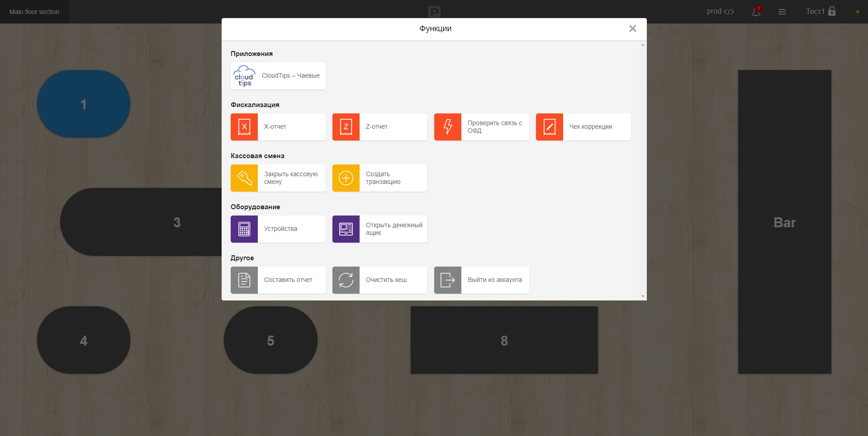Generate a Z-отчет
Image resolution: width=868 pixels, height=436 pixels.
379,127
